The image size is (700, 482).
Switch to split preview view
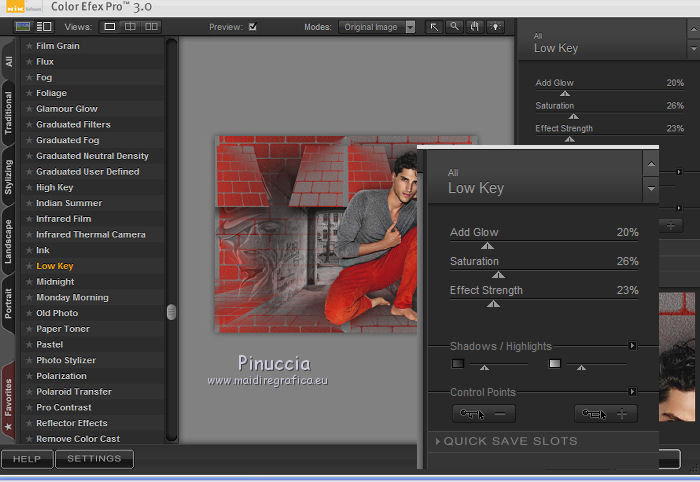130,27
